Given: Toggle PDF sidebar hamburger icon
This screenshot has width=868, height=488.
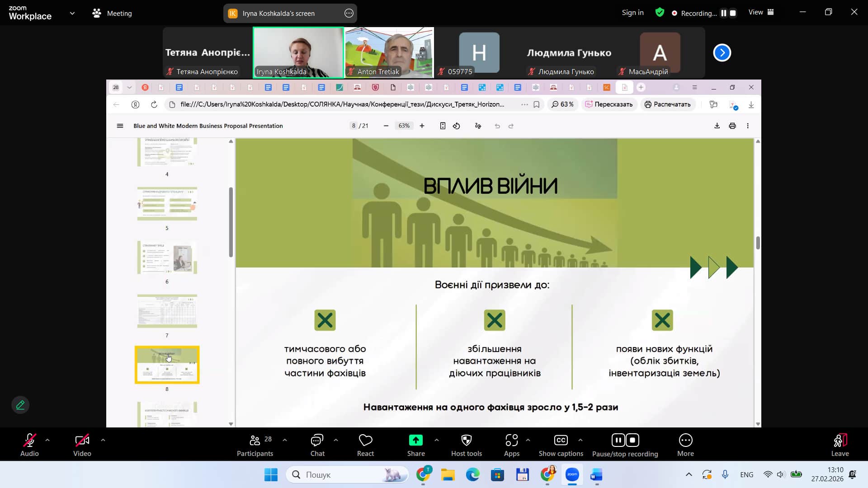Looking at the screenshot, I should [x=120, y=126].
